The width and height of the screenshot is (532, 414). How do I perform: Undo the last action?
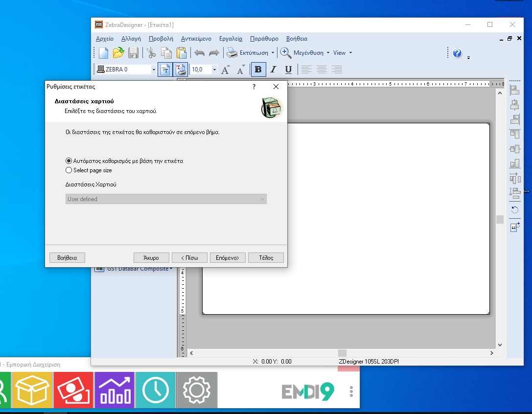[200, 53]
